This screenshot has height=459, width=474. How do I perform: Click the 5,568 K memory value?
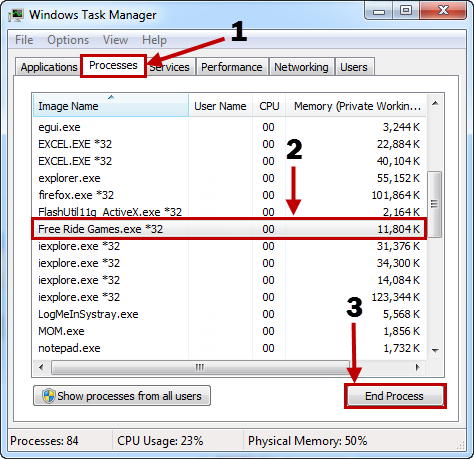coord(401,314)
